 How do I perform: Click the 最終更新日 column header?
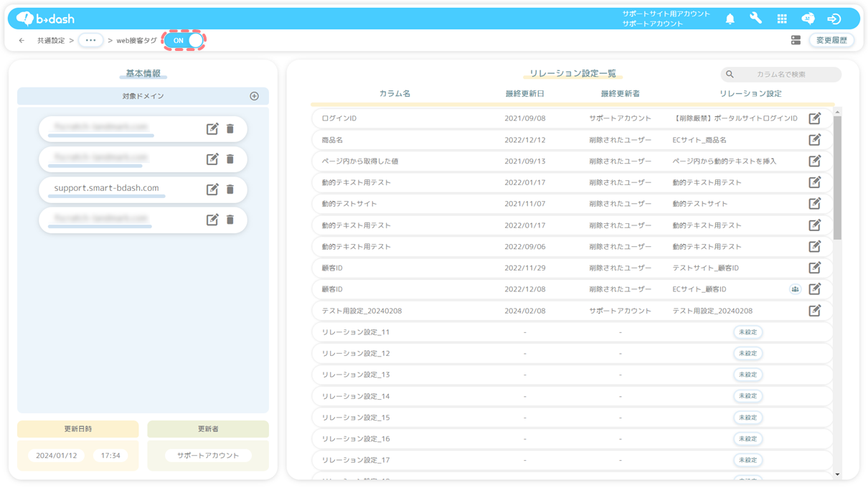524,94
